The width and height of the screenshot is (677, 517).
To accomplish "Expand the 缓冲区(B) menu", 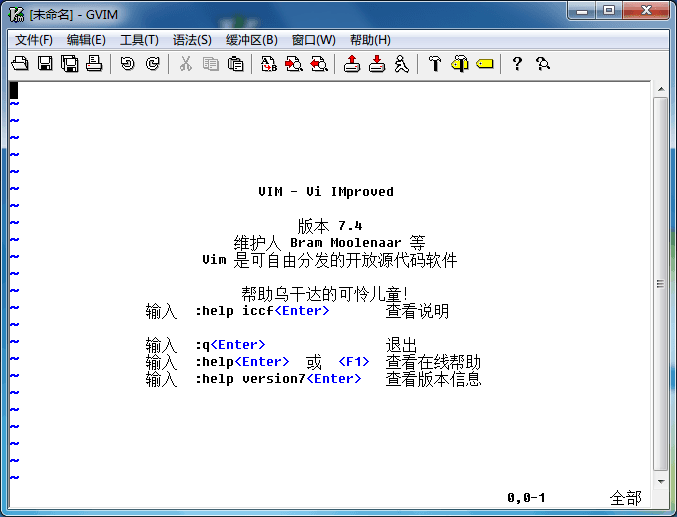I will click(x=251, y=40).
